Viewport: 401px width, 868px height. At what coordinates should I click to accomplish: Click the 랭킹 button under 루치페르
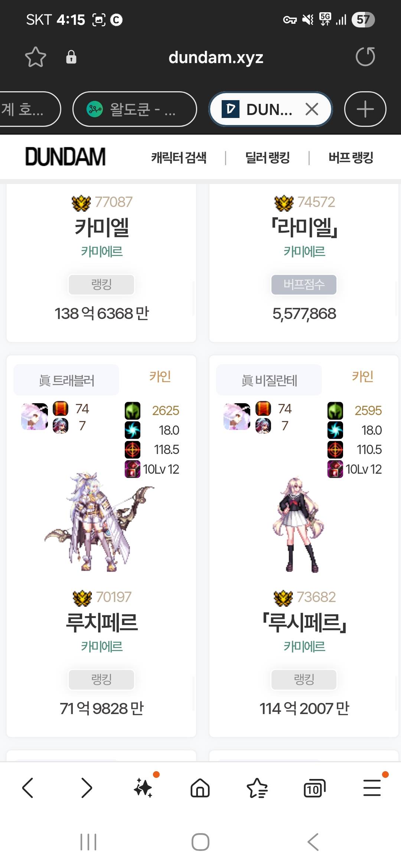coord(101,680)
